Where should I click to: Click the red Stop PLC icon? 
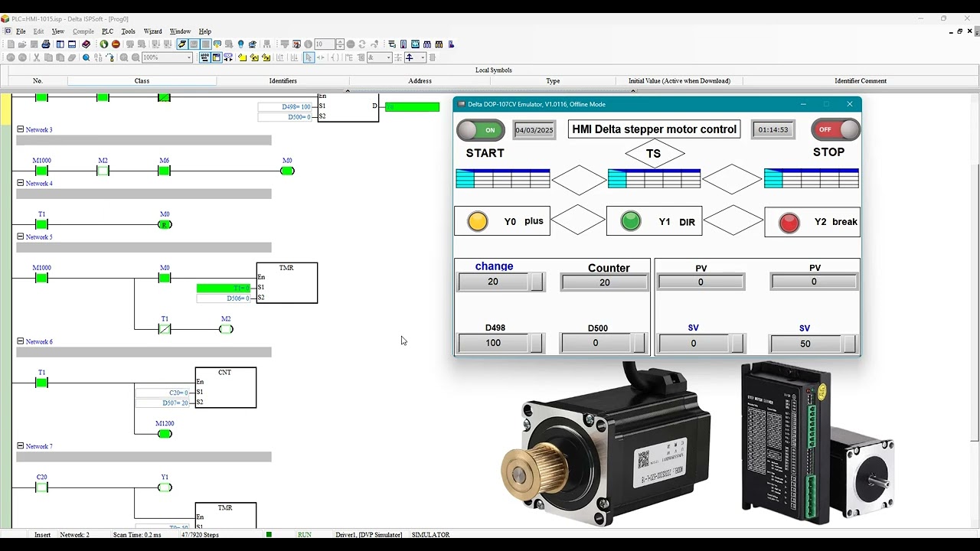[116, 44]
